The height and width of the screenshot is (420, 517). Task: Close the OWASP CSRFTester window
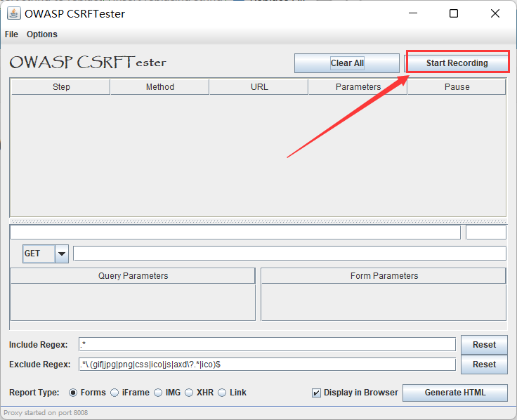(x=495, y=13)
